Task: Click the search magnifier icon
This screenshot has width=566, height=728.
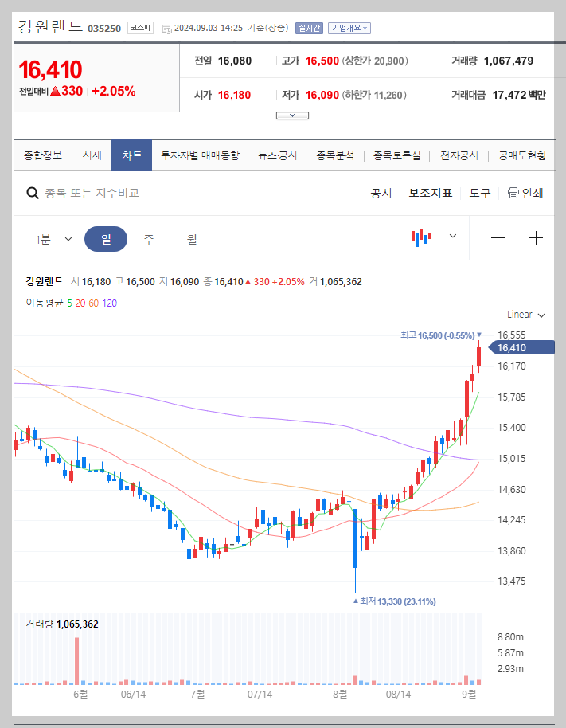Action: [x=32, y=193]
